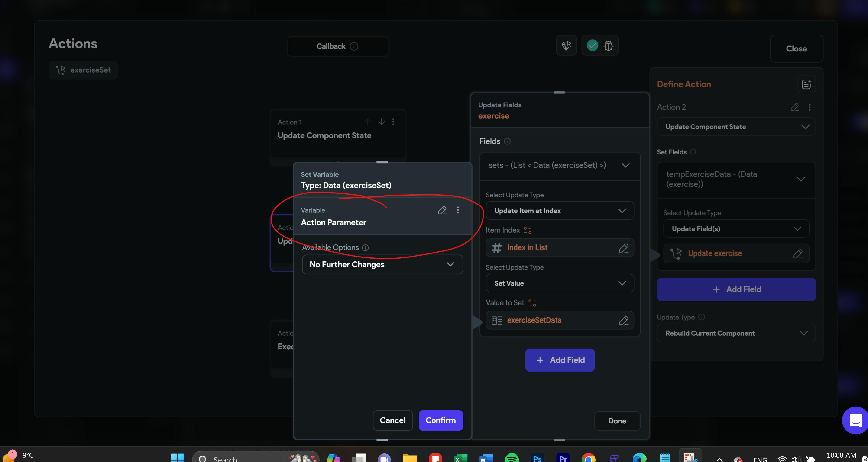Click Add Field under Fields panel

click(560, 360)
